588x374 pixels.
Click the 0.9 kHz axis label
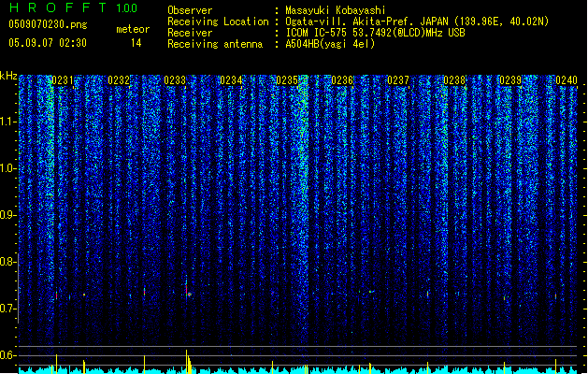[8, 215]
